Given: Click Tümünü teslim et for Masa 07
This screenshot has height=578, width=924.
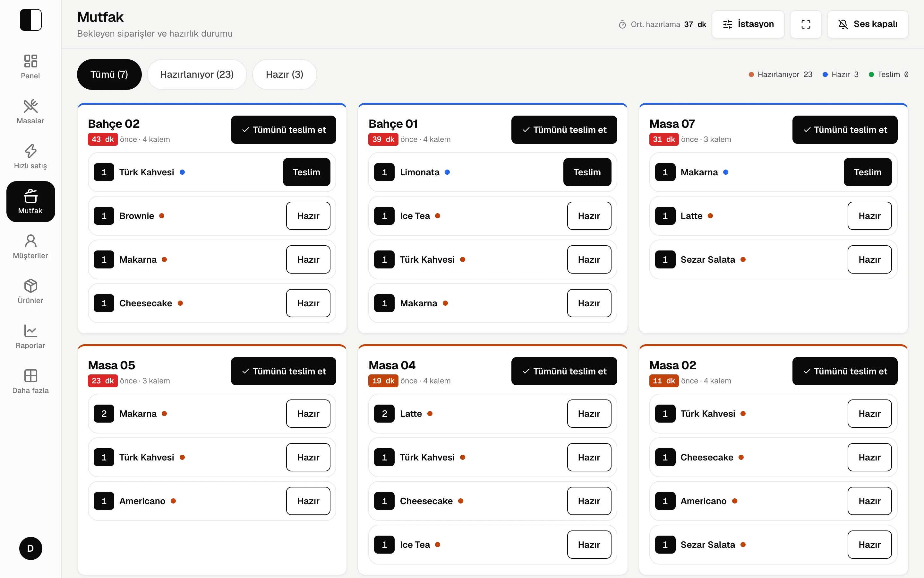Looking at the screenshot, I should 845,130.
